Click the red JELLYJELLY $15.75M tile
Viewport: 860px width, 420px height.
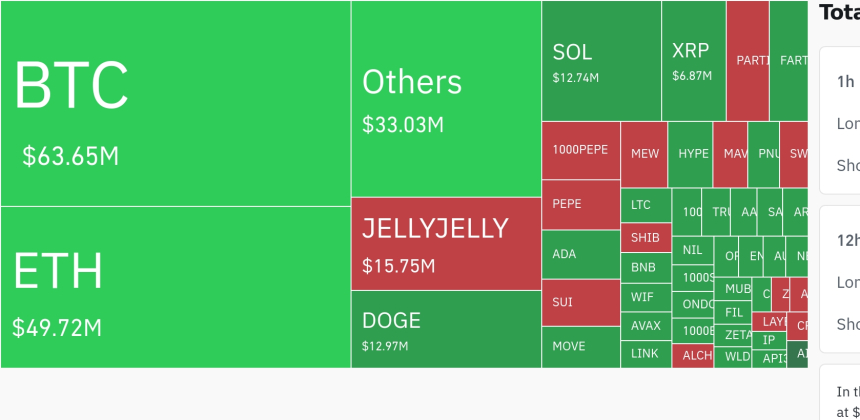(x=446, y=244)
